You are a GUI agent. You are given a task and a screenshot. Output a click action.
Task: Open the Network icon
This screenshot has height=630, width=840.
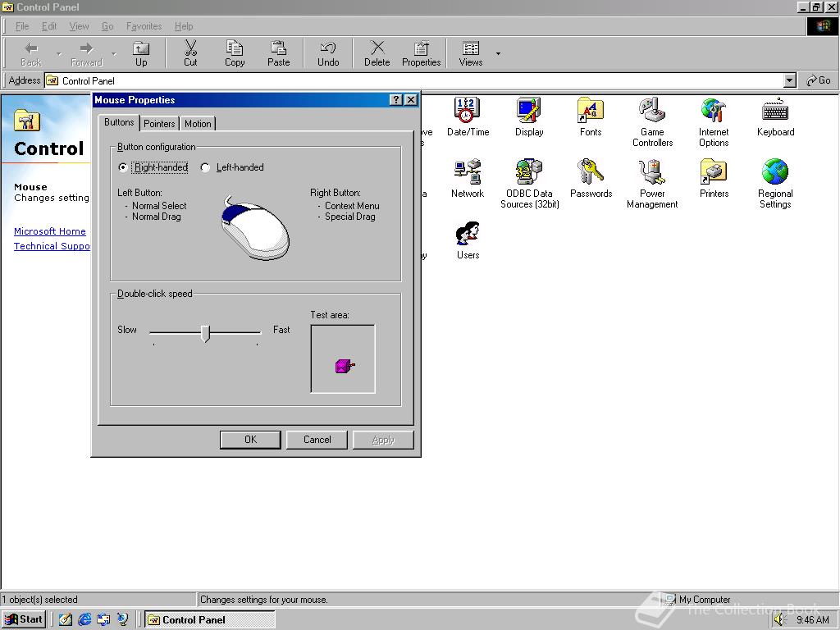pyautogui.click(x=467, y=178)
